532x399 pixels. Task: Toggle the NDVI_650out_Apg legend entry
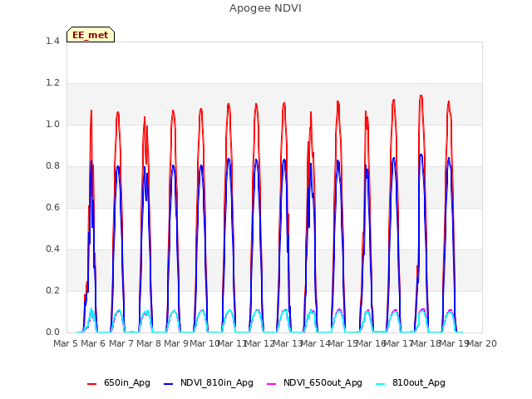[x=314, y=382]
